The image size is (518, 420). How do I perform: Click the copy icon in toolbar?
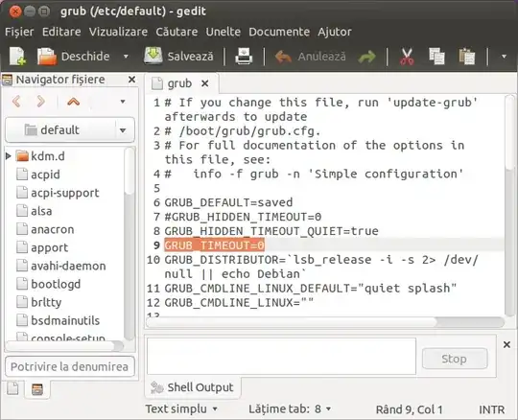click(436, 57)
